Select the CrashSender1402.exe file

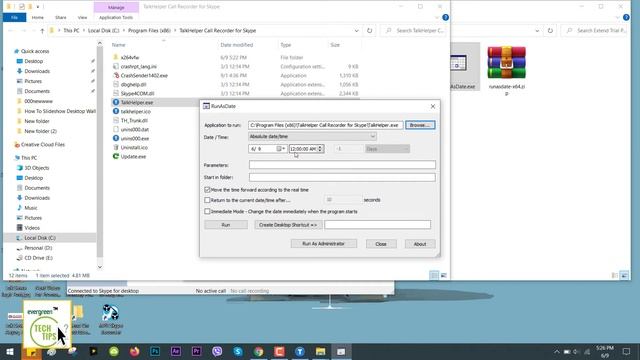pyautogui.click(x=144, y=76)
